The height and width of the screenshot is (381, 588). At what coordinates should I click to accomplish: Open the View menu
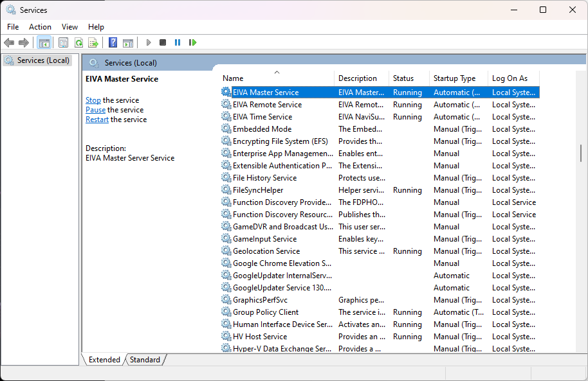(x=69, y=27)
